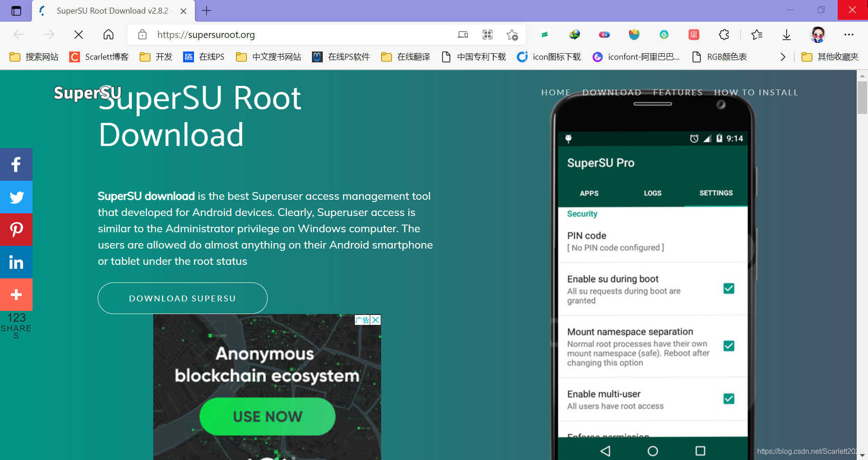
Task: Go forward to next page
Action: [48, 34]
